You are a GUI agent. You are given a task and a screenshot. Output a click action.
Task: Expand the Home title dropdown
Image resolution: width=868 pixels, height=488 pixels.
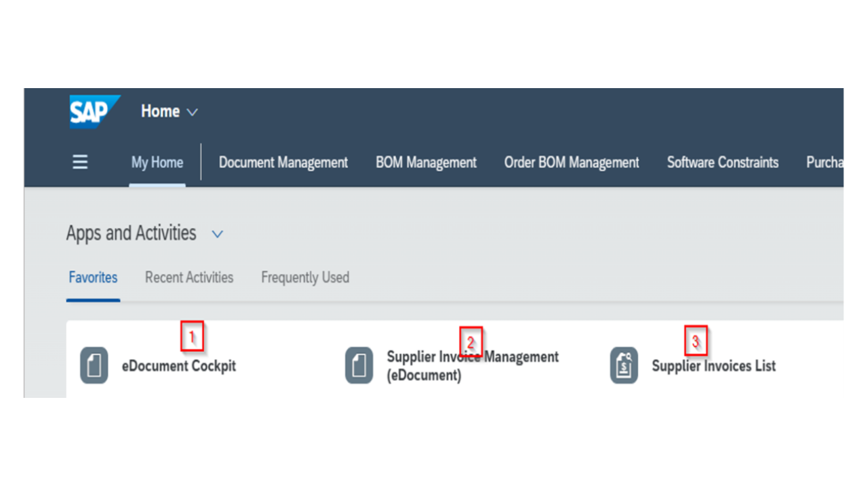191,112
